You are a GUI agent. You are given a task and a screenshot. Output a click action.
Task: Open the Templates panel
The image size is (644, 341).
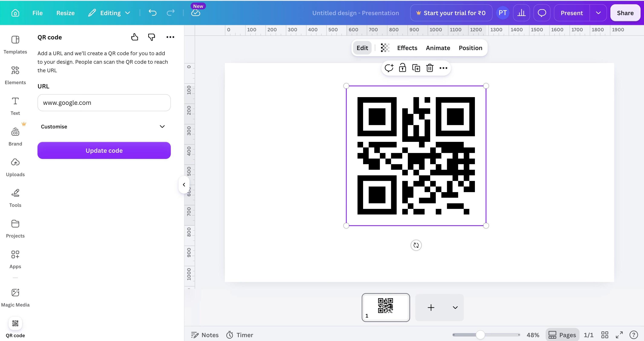click(15, 45)
